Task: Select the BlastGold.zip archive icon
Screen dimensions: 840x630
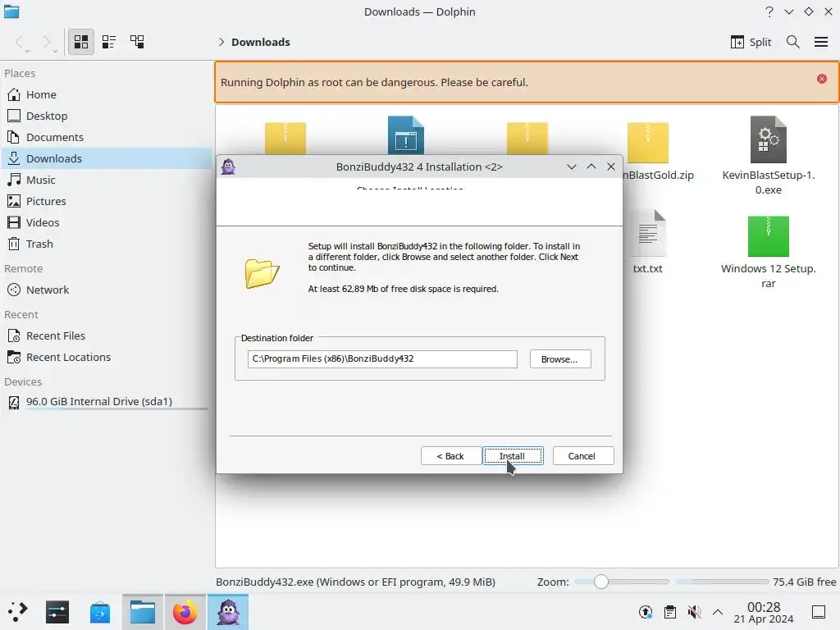Action: pos(647,143)
